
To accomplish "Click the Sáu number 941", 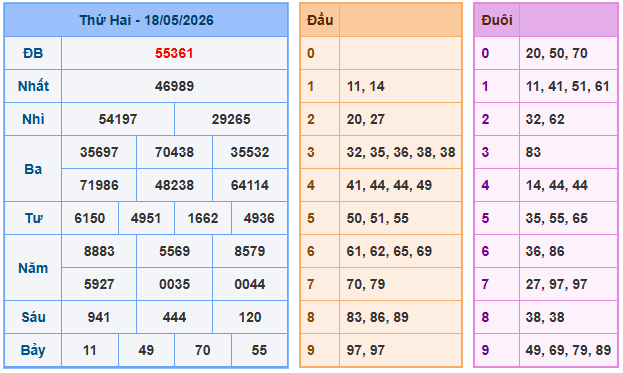I will (99, 317).
